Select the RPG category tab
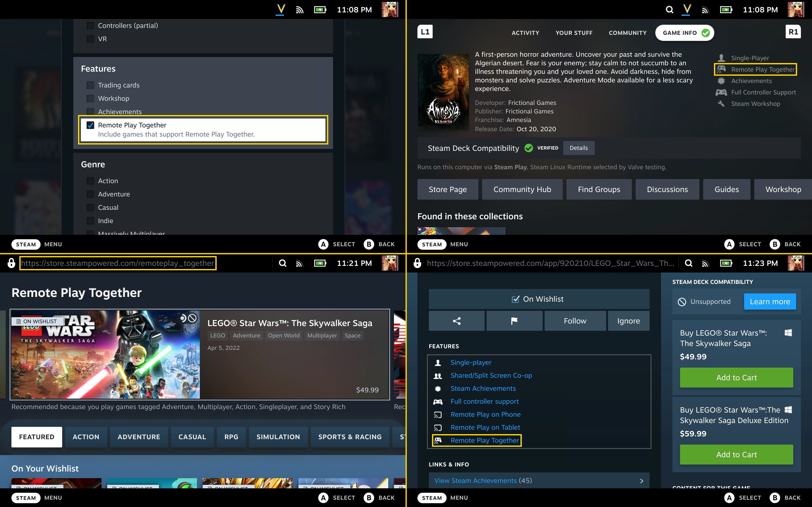812x507 pixels. click(231, 437)
